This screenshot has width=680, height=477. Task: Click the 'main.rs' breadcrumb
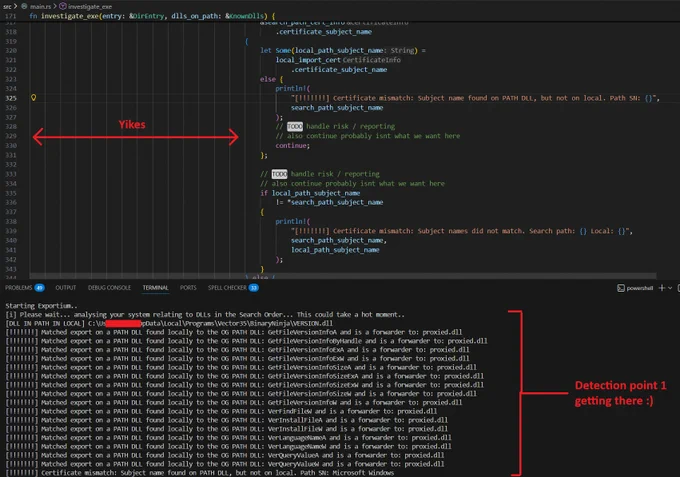tap(40, 6)
